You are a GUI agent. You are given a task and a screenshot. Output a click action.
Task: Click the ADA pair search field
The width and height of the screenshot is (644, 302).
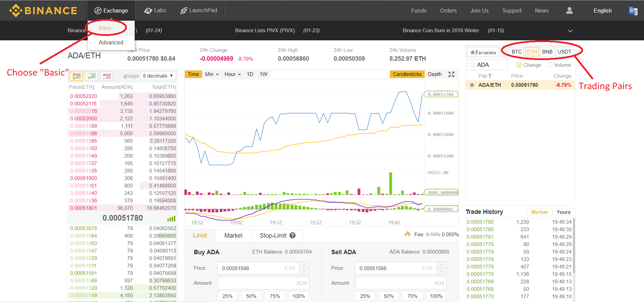[488, 65]
